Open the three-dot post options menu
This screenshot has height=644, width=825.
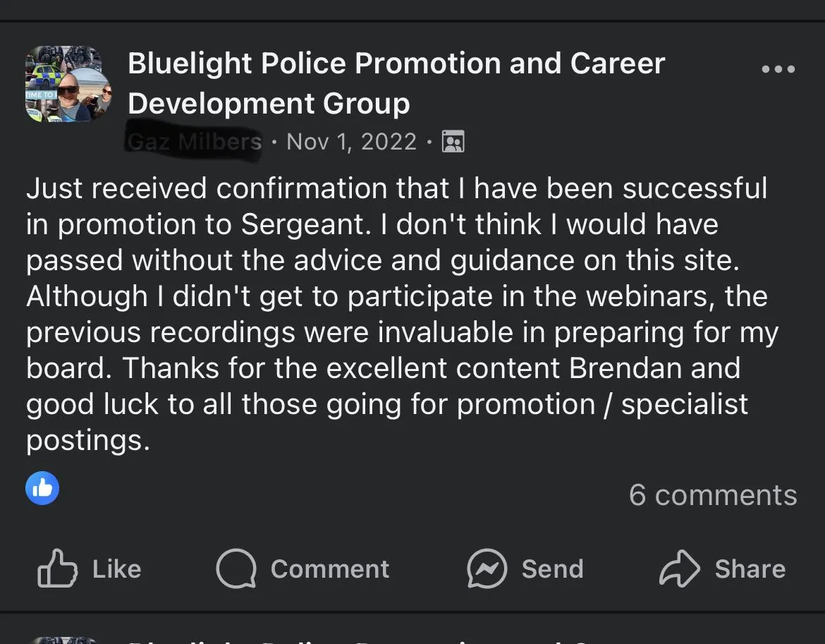pos(778,69)
